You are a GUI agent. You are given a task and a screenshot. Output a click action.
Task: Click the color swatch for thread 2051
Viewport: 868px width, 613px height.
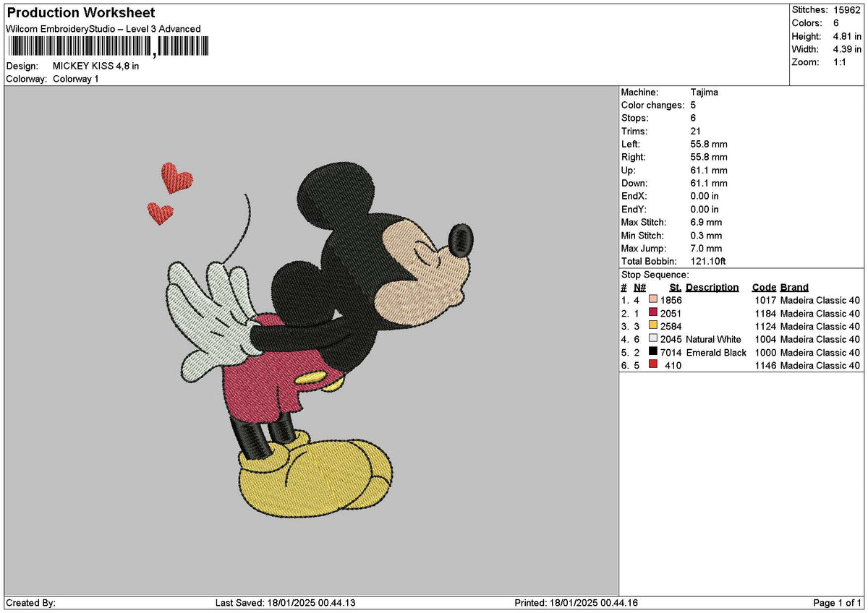click(653, 313)
